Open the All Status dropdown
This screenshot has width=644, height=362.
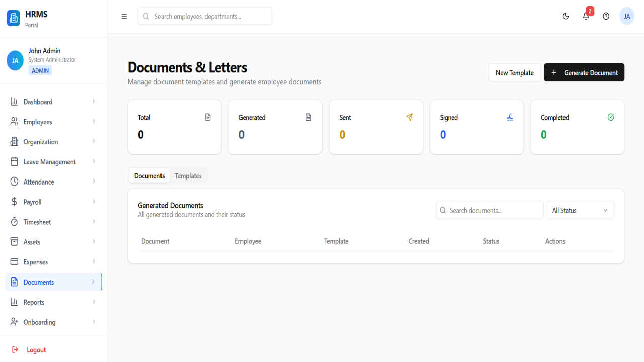[580, 210]
